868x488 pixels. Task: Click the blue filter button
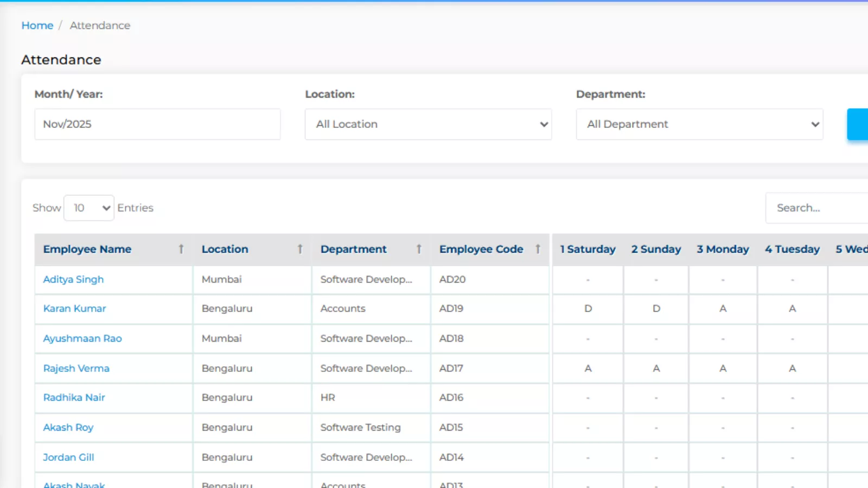point(858,124)
